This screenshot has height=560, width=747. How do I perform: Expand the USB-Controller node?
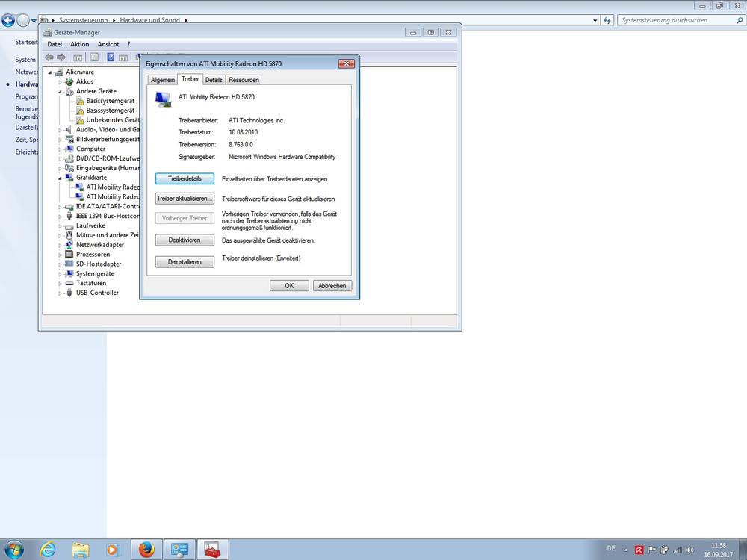pos(60,293)
